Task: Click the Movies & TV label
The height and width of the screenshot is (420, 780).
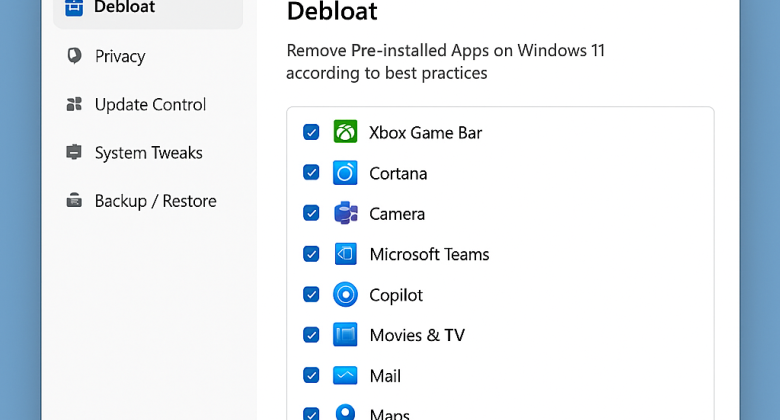Action: [x=417, y=335]
